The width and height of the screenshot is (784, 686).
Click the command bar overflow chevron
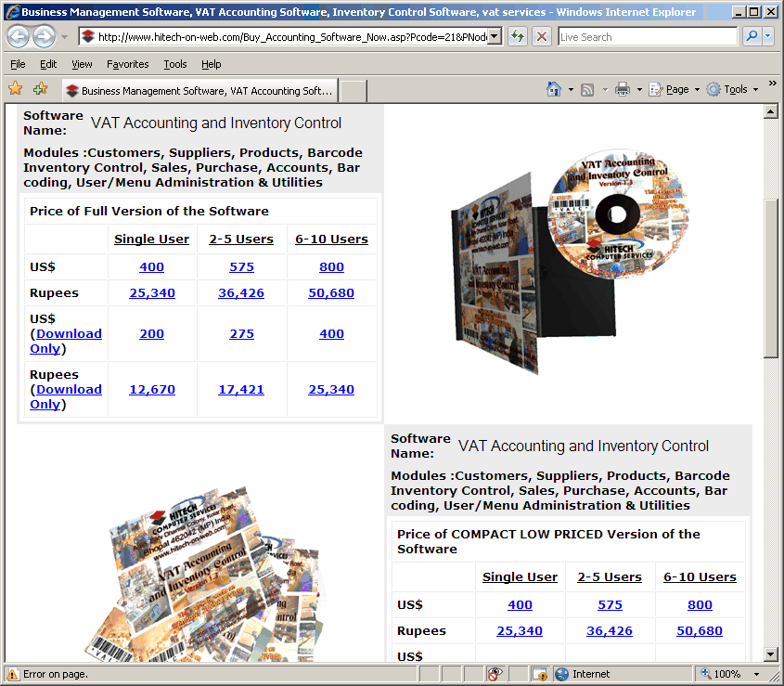pos(773,83)
